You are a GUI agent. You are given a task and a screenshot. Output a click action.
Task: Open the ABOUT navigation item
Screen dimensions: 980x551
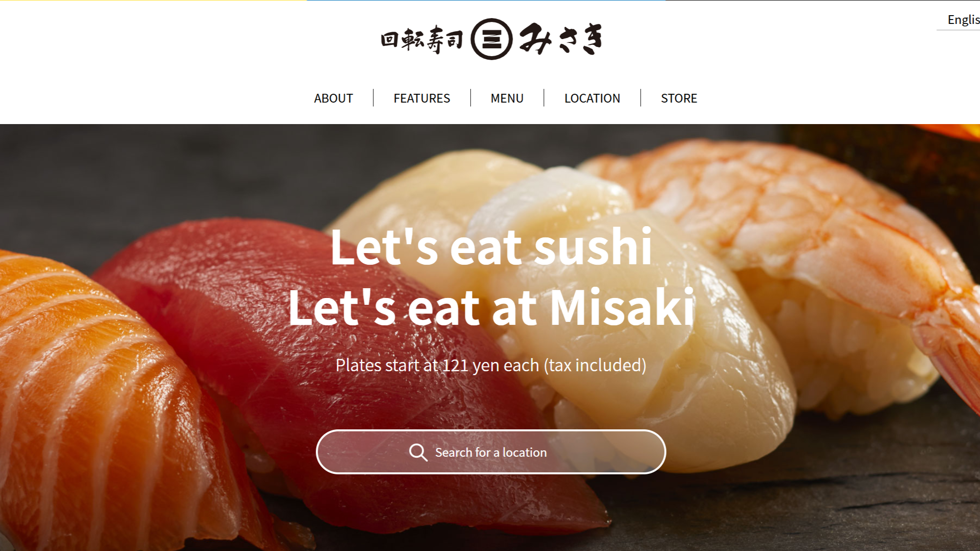tap(333, 98)
